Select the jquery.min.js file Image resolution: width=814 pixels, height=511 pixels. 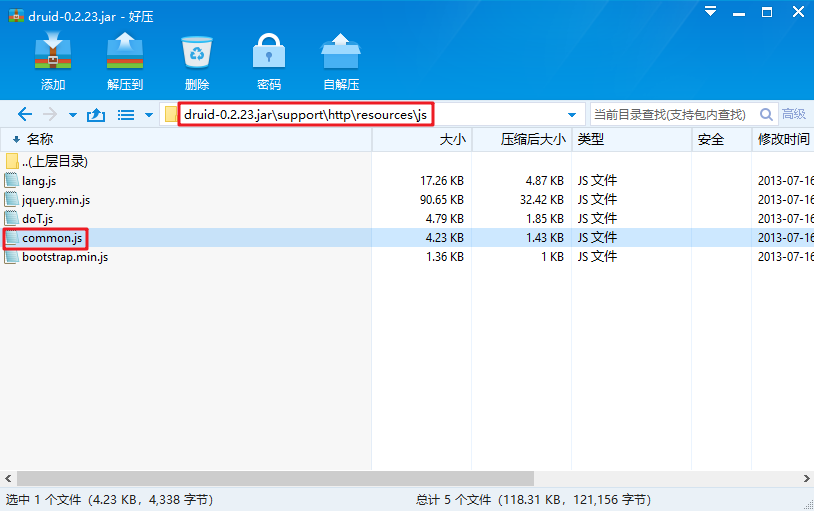click(x=56, y=200)
